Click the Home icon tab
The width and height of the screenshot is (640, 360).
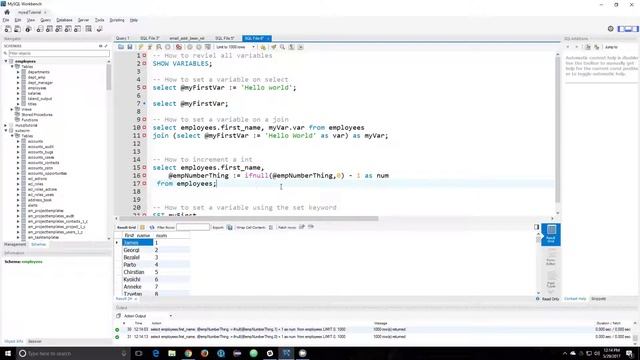coord(7,12)
